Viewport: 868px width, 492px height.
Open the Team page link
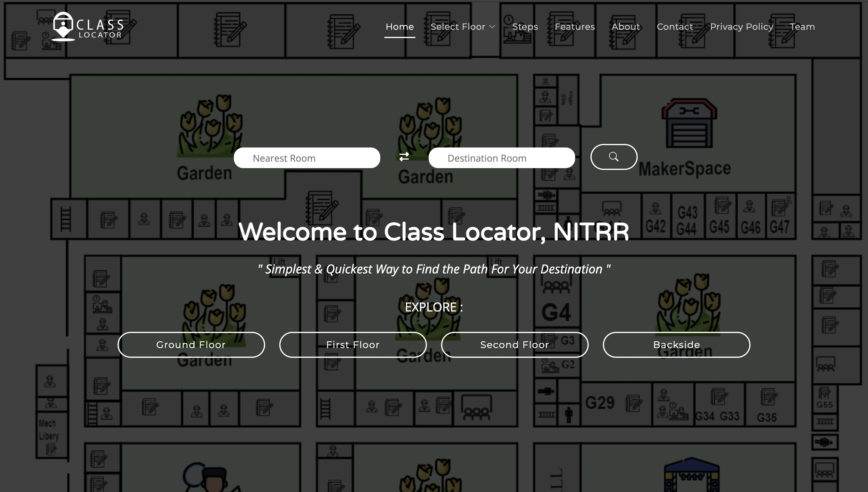point(802,27)
